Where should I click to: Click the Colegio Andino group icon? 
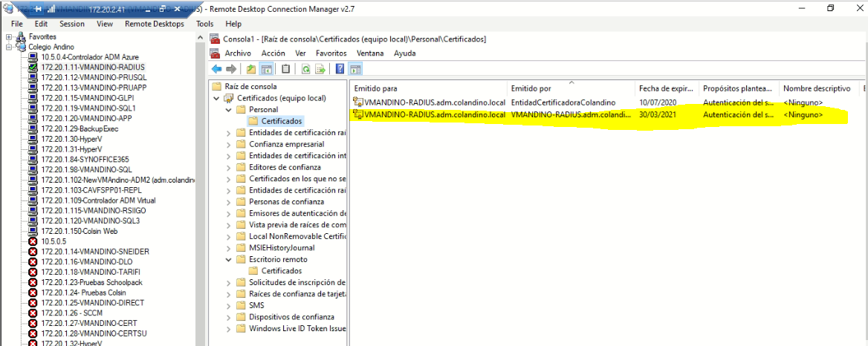pyautogui.click(x=21, y=48)
